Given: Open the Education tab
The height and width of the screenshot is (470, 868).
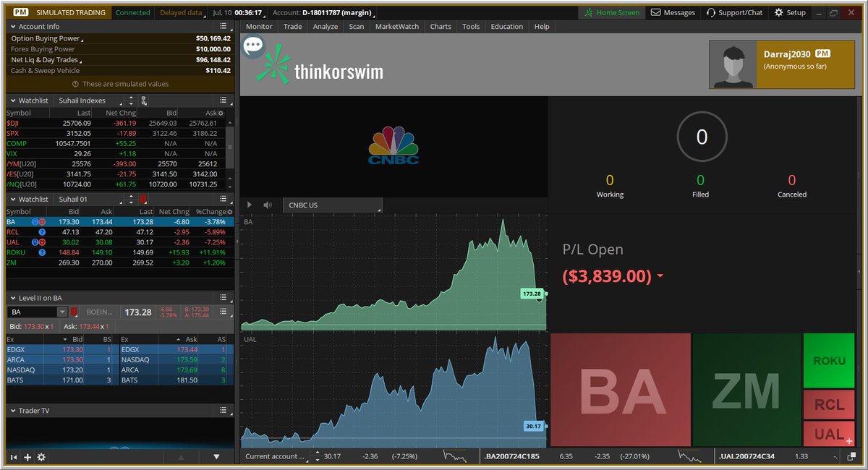Looking at the screenshot, I should tap(507, 27).
